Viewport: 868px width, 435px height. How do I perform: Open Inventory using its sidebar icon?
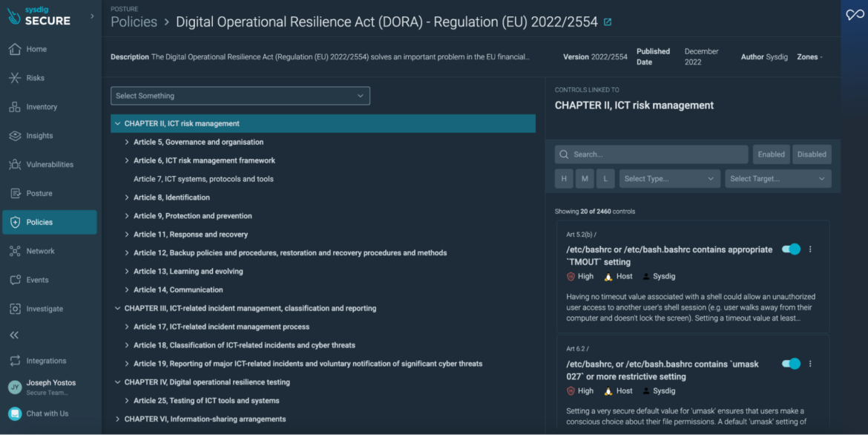(16, 106)
